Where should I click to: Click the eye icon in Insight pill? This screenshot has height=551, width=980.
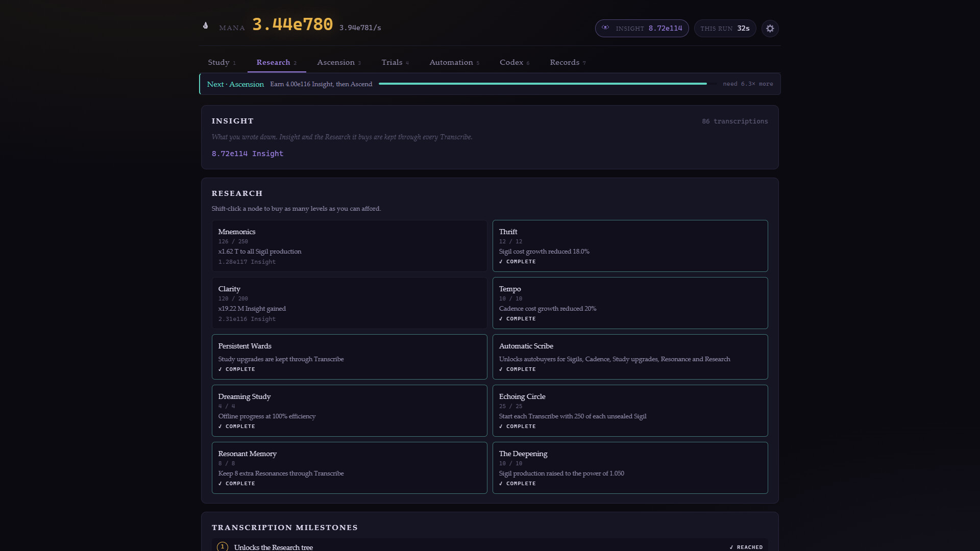click(x=605, y=28)
